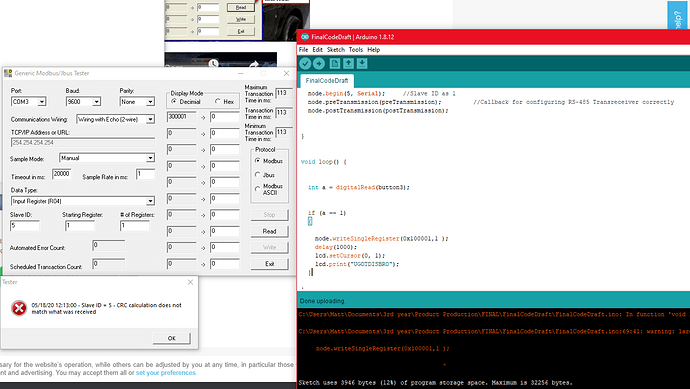Click the 'void loop() {' code line
This screenshot has width=690, height=389.
tap(324, 162)
